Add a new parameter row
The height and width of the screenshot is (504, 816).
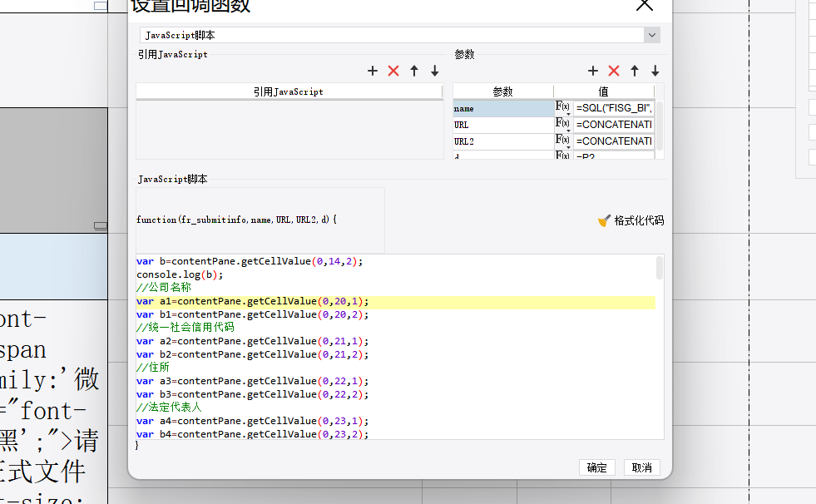tap(593, 71)
